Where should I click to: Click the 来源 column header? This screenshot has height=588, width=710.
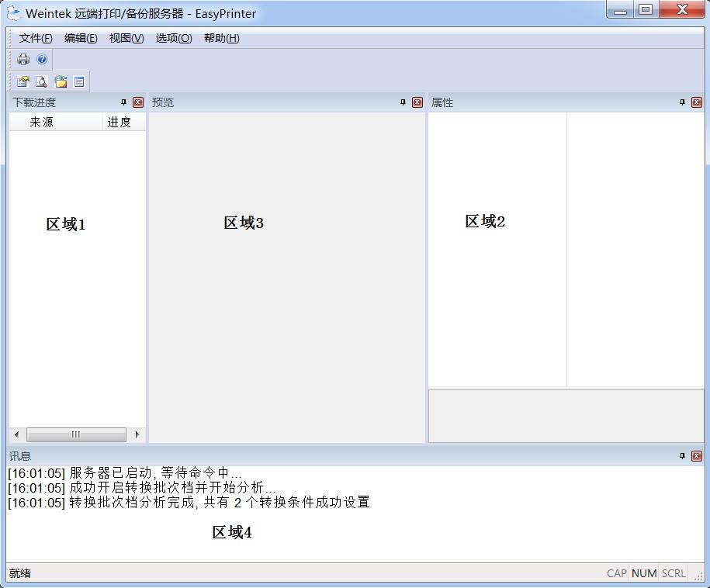(x=56, y=122)
